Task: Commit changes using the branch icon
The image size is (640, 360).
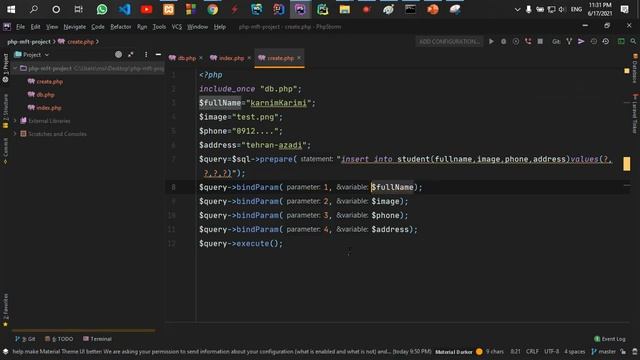Action: [569, 42]
